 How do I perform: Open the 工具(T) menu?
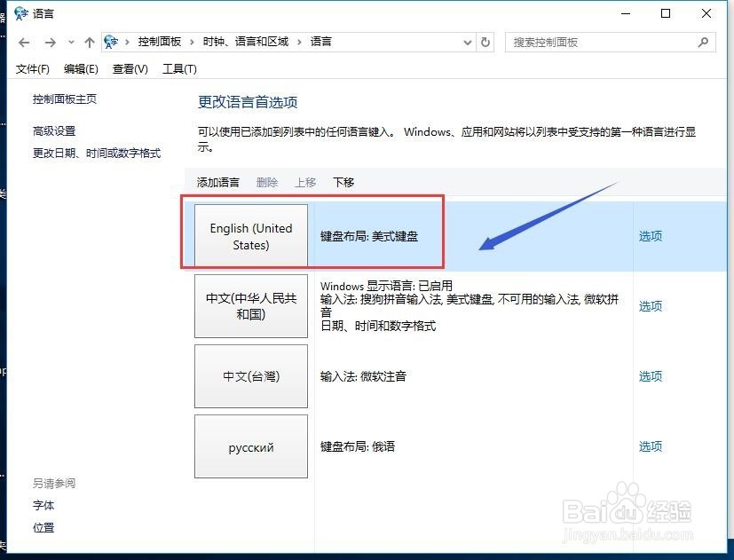click(x=179, y=68)
